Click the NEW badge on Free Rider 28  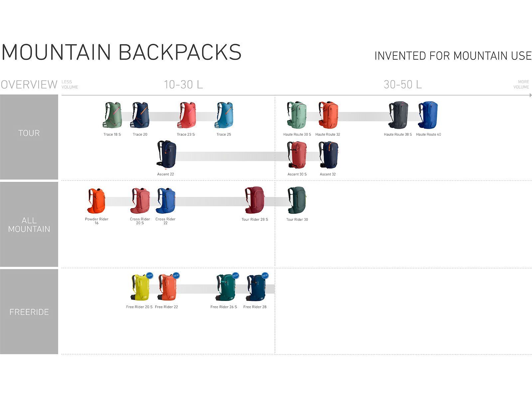tap(265, 275)
